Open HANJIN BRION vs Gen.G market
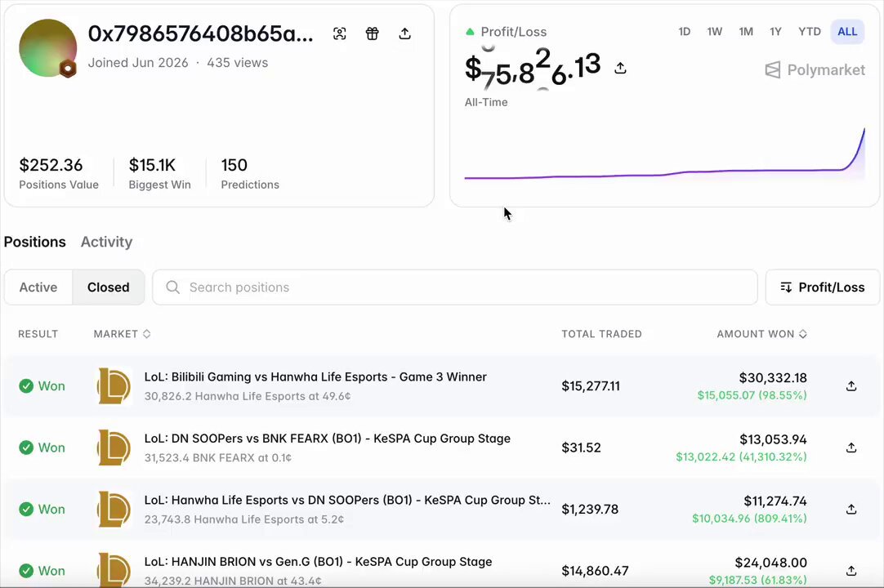The image size is (884, 588). pyautogui.click(x=318, y=562)
